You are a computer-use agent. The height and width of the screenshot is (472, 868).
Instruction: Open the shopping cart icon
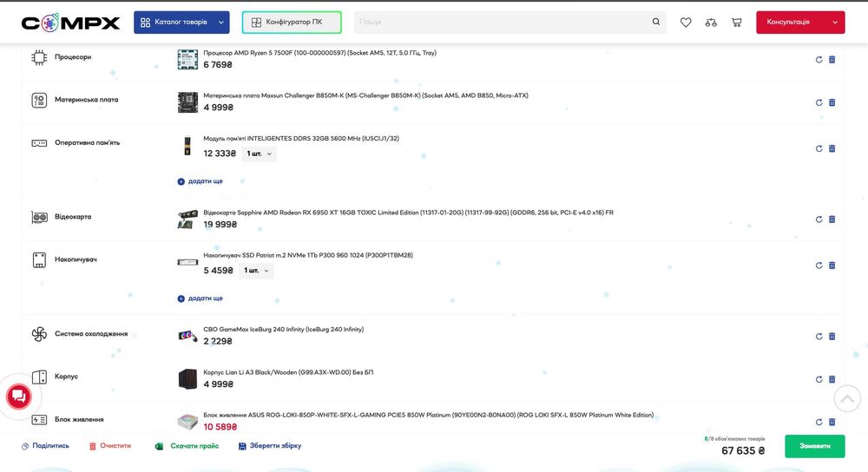(x=736, y=23)
